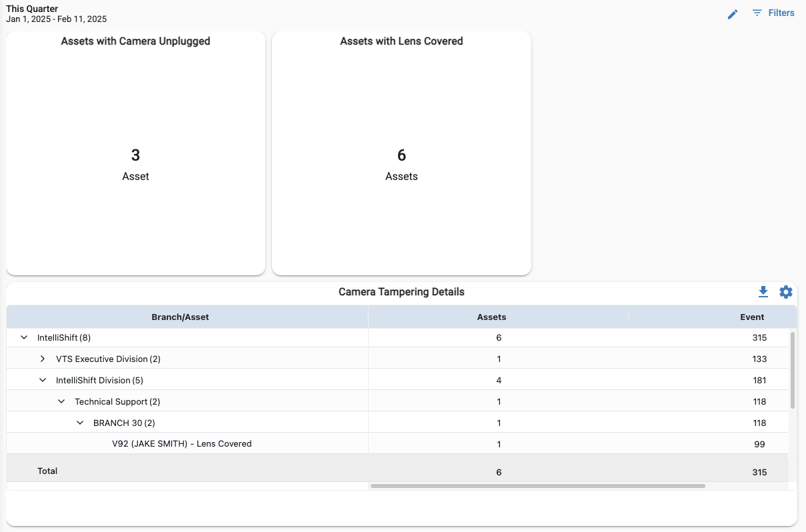Viewport: 806px width, 532px height.
Task: Sort by Branch/Asset column header
Action: [180, 317]
